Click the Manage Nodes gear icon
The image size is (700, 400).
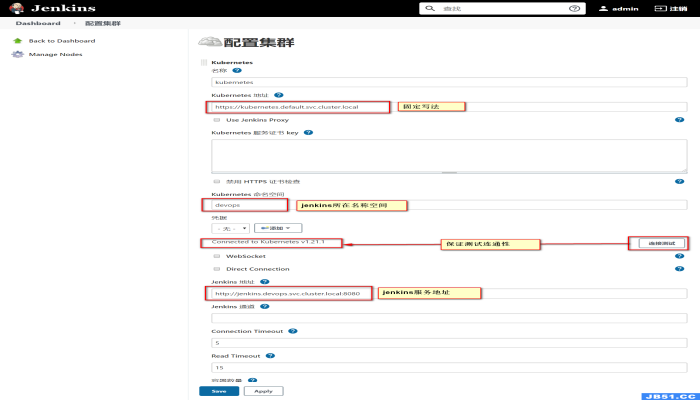click(x=17, y=54)
